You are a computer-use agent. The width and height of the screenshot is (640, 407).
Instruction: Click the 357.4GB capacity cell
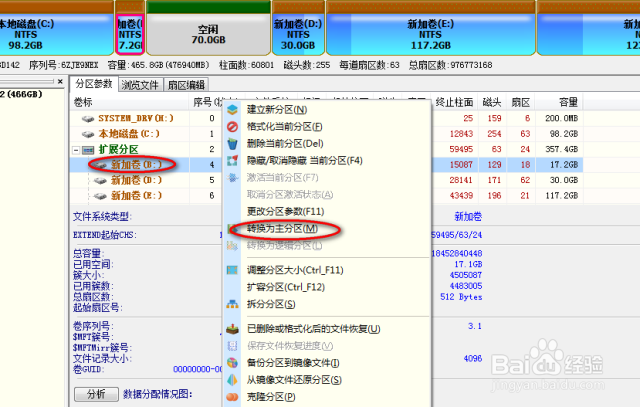(562, 149)
